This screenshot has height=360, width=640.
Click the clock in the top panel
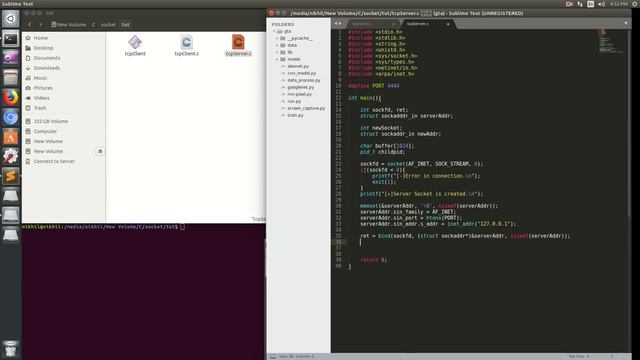pyautogui.click(x=618, y=4)
